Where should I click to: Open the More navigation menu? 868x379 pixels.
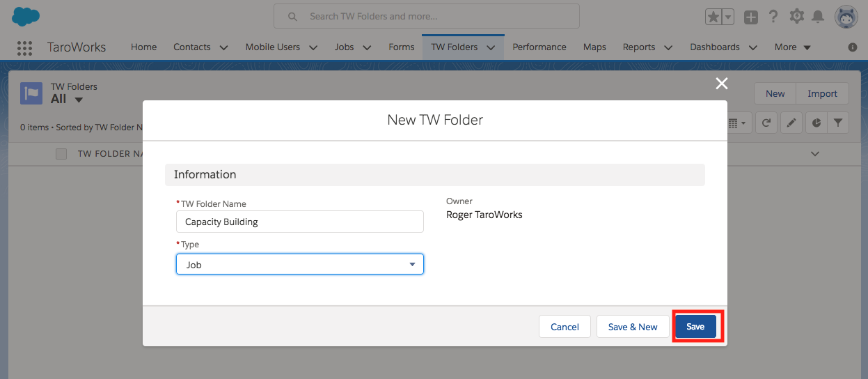pyautogui.click(x=793, y=47)
